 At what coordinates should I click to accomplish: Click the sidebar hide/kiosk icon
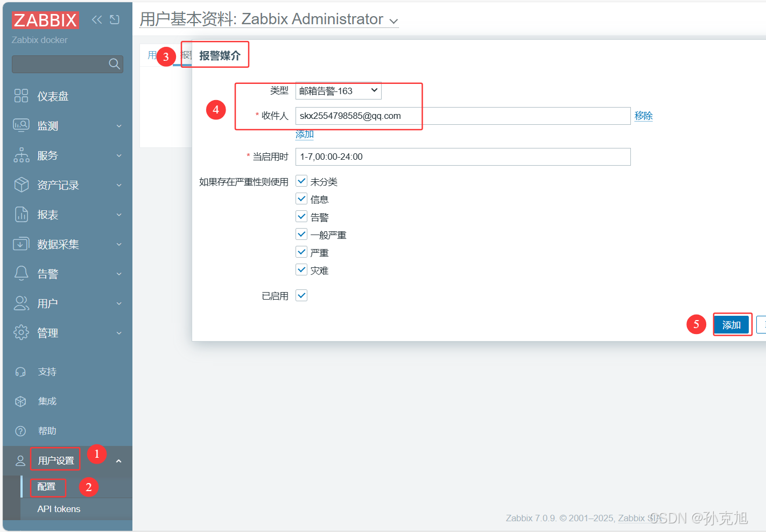tap(115, 20)
